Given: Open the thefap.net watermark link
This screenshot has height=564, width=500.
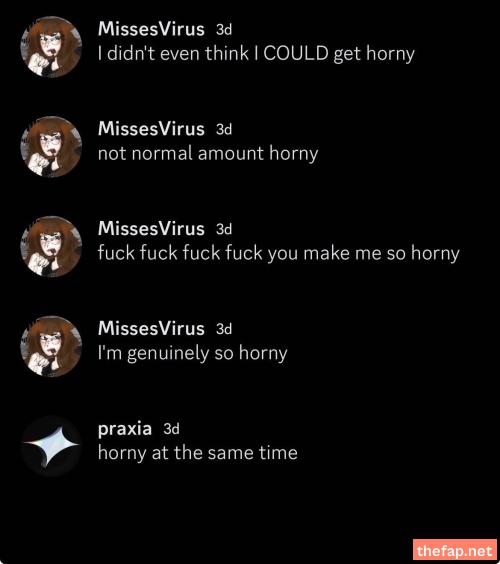Looking at the screenshot, I should [455, 550].
